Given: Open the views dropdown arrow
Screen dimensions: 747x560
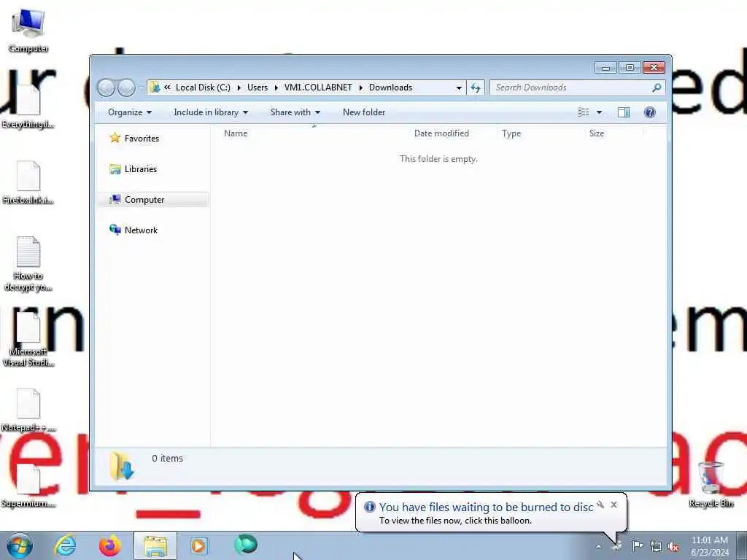Looking at the screenshot, I should click(x=599, y=112).
